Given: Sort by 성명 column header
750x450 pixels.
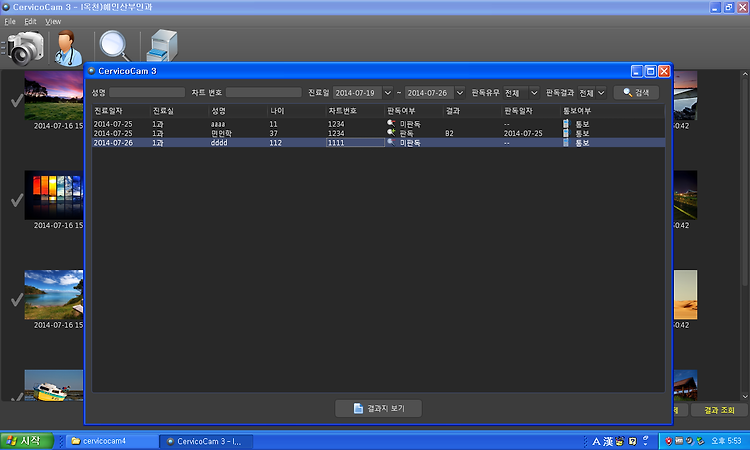Looking at the screenshot, I should [238, 111].
